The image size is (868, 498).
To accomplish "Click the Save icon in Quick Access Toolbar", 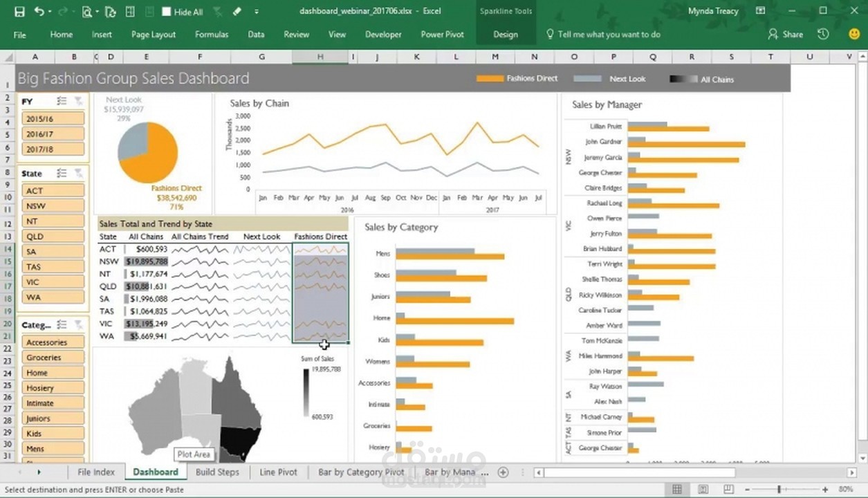I will click(19, 12).
